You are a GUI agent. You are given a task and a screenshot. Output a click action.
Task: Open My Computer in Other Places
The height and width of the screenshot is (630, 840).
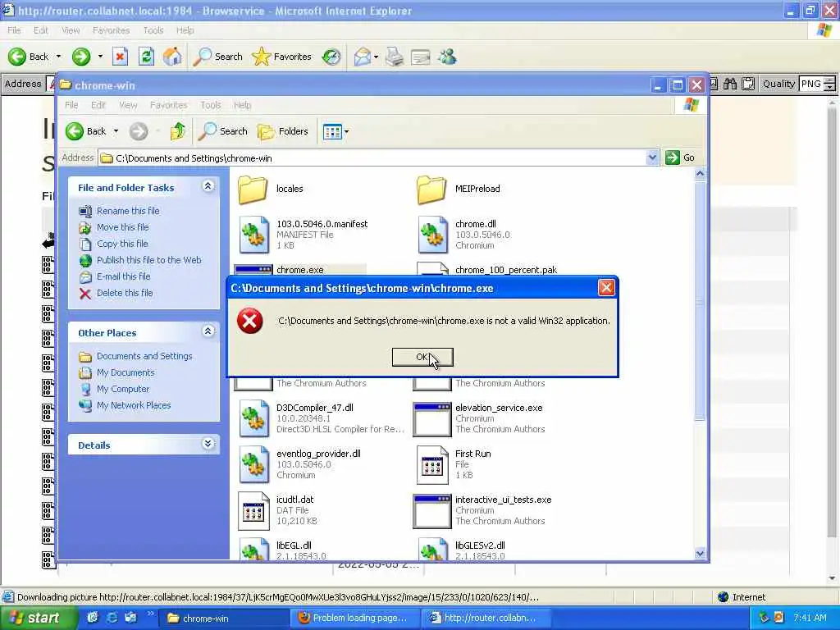pyautogui.click(x=123, y=389)
